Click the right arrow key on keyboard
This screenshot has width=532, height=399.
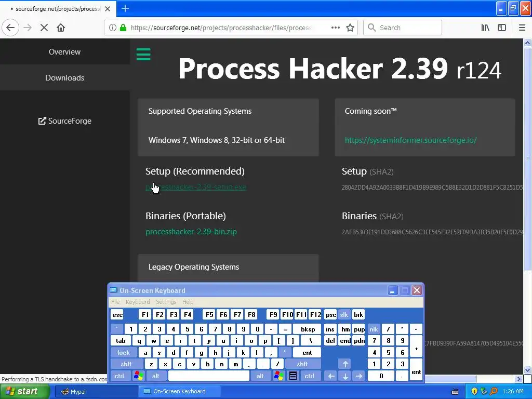pyautogui.click(x=359, y=376)
